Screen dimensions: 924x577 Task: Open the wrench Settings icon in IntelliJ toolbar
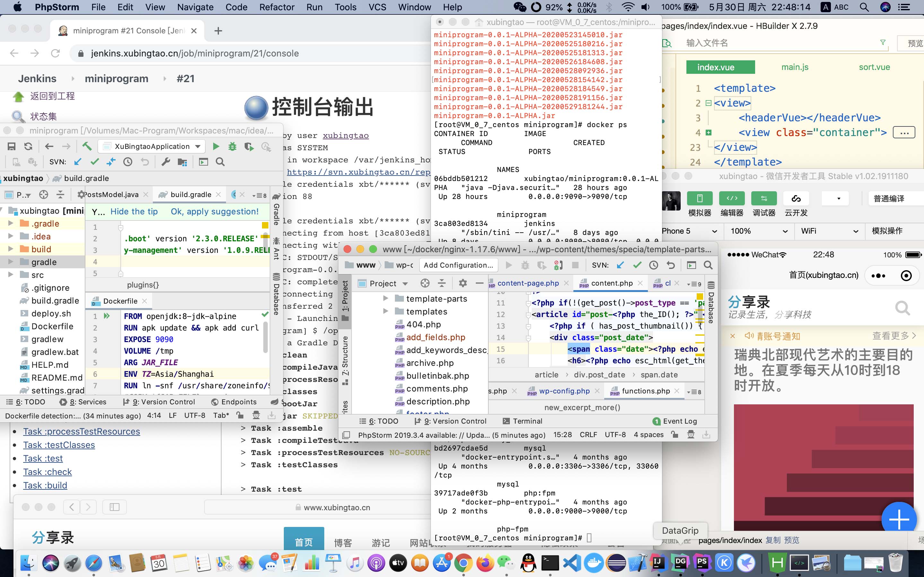point(166,162)
